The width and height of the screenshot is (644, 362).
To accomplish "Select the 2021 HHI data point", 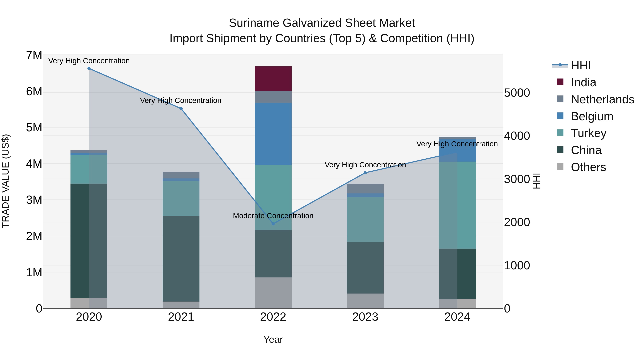I will [x=181, y=109].
